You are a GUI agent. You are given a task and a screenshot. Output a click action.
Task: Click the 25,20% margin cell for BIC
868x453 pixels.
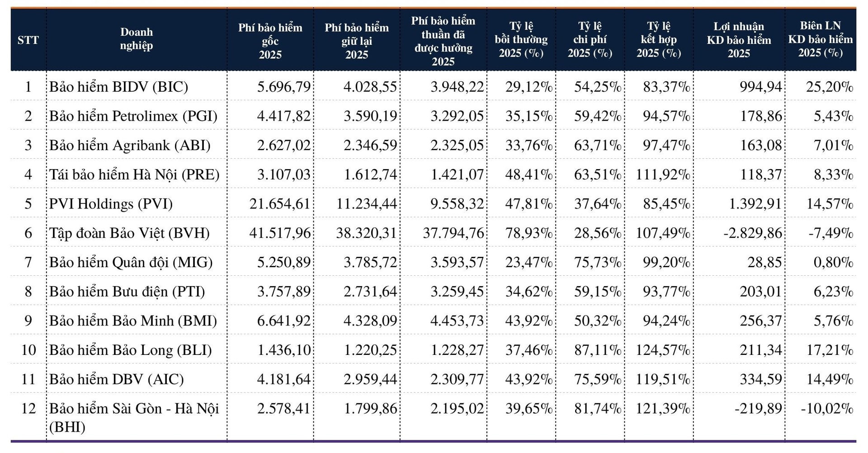point(829,86)
